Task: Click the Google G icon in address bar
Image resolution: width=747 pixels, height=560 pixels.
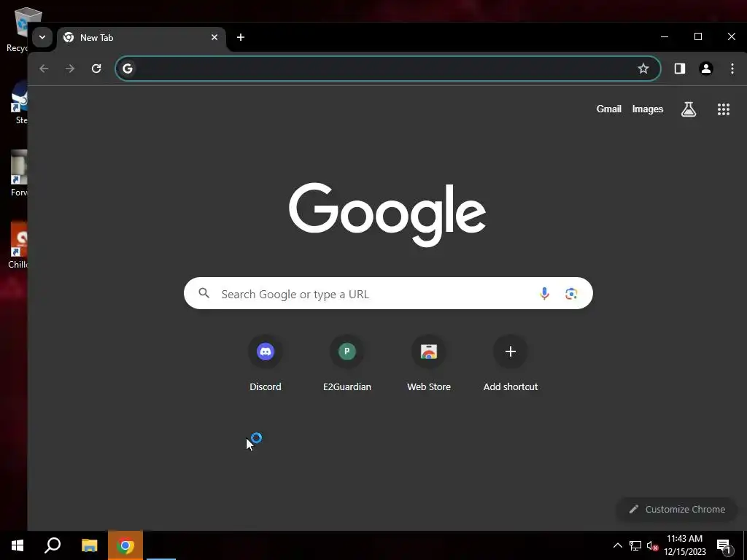Action: [x=128, y=69]
